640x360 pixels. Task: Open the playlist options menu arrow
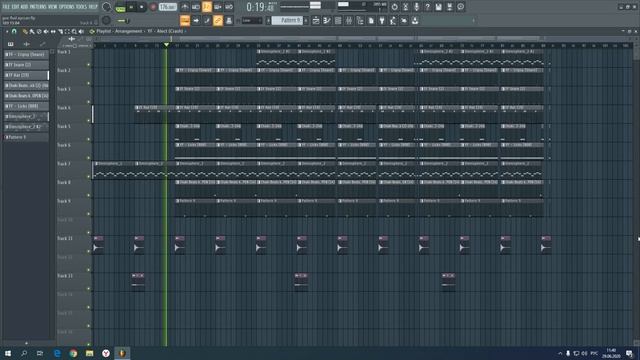pyautogui.click(x=7, y=31)
